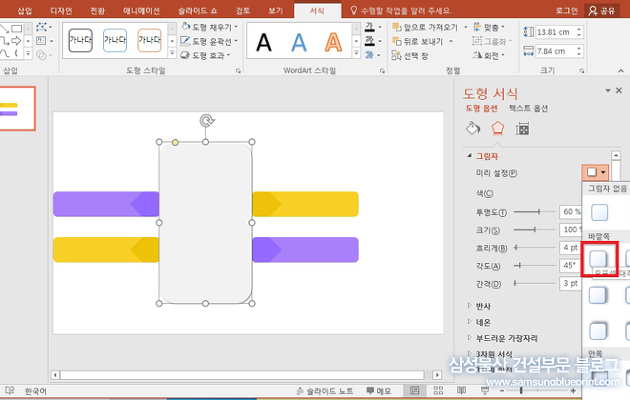Screen dimensions: 630x400
Task: Open the 도형 스타일 group dialog launcher
Action: pos(238,71)
